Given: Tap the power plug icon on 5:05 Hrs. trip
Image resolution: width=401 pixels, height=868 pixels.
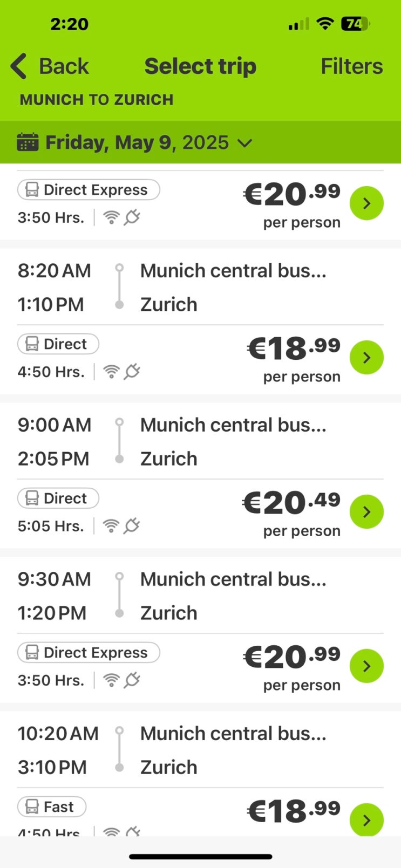Looking at the screenshot, I should [132, 525].
